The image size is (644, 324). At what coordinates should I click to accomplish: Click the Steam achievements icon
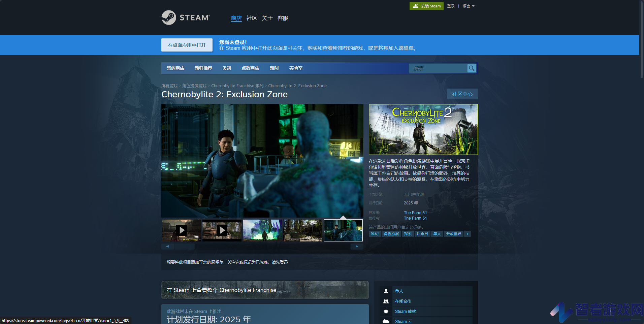point(386,312)
